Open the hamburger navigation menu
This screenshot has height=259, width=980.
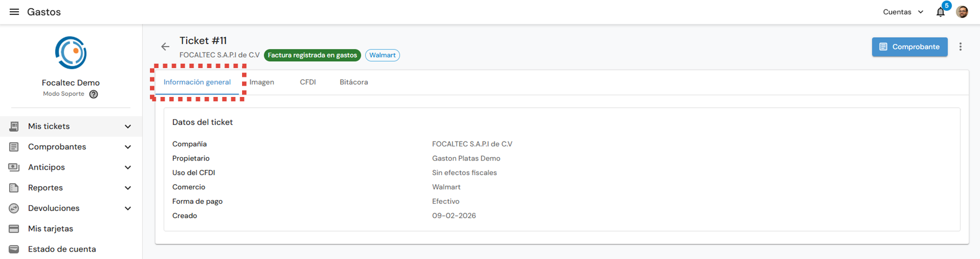coord(14,12)
